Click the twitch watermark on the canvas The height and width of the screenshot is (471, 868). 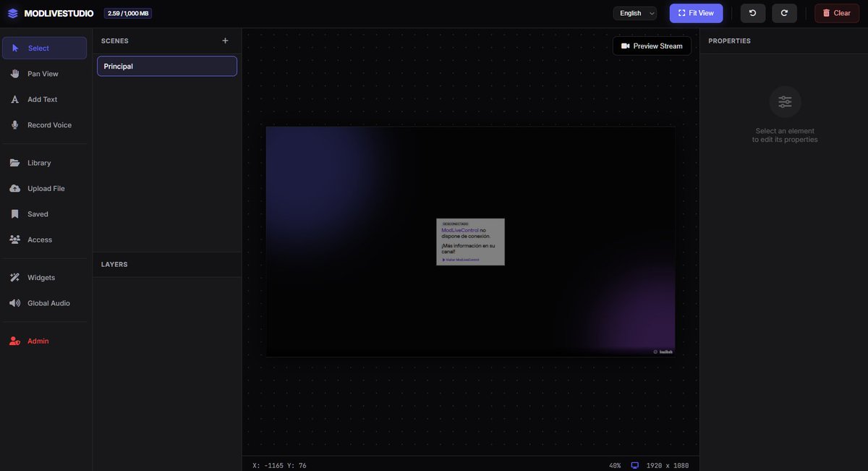point(663,352)
